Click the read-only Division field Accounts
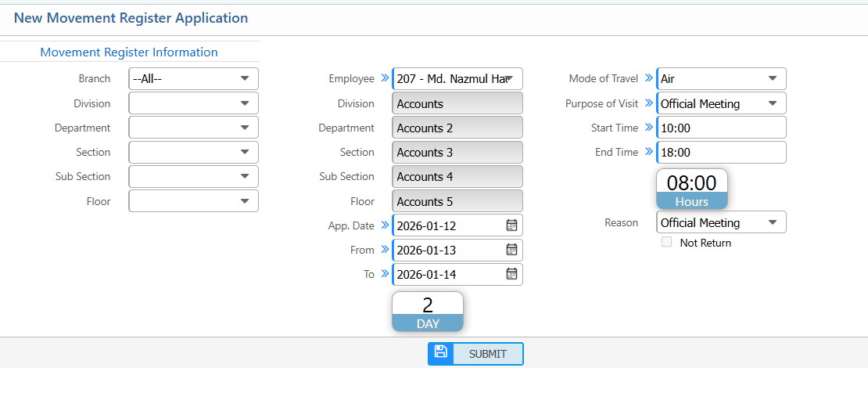 coord(457,103)
